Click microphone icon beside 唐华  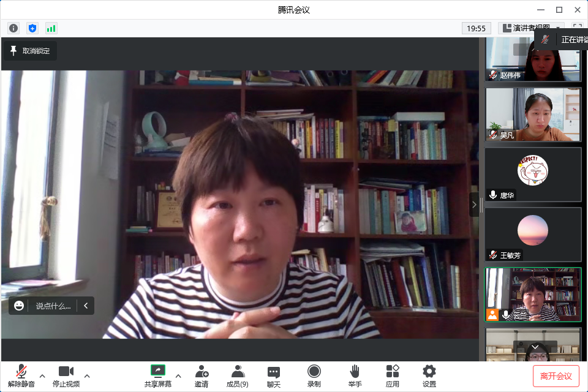click(x=493, y=195)
